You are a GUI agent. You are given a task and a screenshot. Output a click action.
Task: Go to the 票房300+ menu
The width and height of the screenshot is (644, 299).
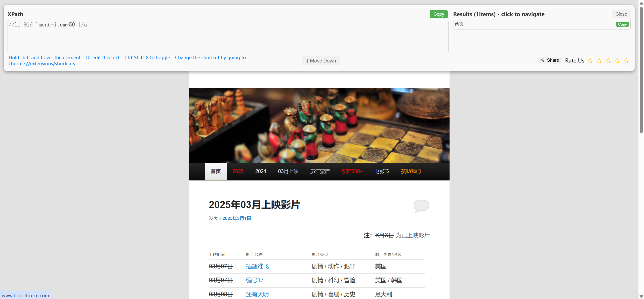point(352,171)
